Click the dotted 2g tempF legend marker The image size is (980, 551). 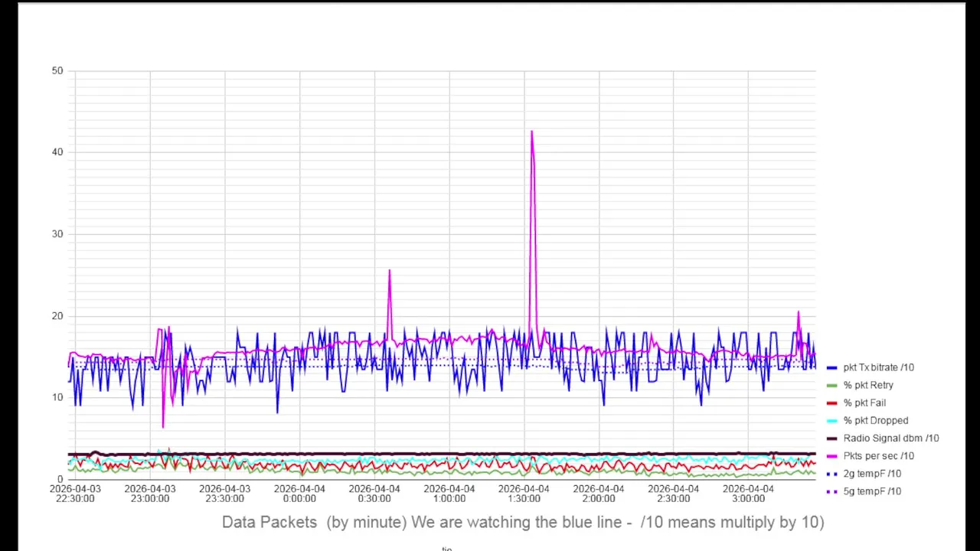tap(832, 474)
